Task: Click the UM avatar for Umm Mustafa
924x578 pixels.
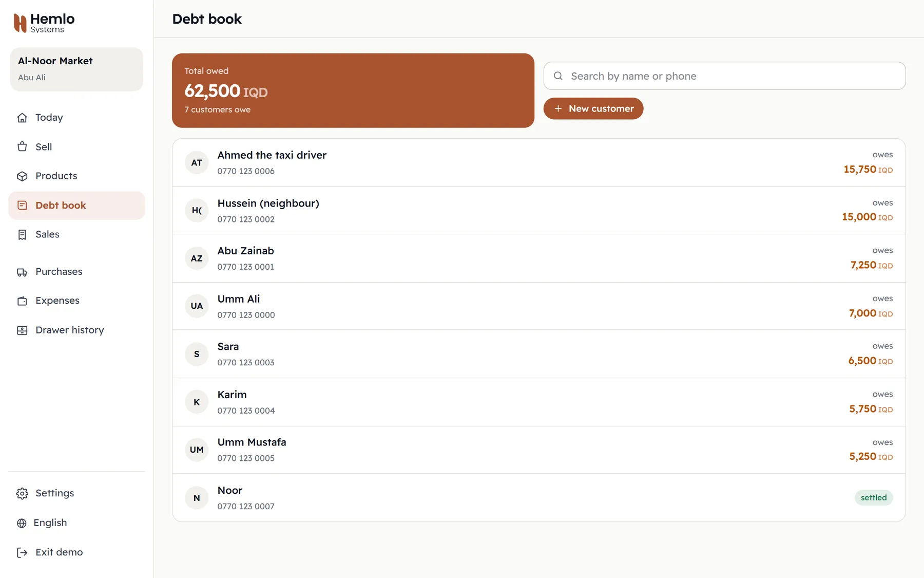Action: [197, 450]
